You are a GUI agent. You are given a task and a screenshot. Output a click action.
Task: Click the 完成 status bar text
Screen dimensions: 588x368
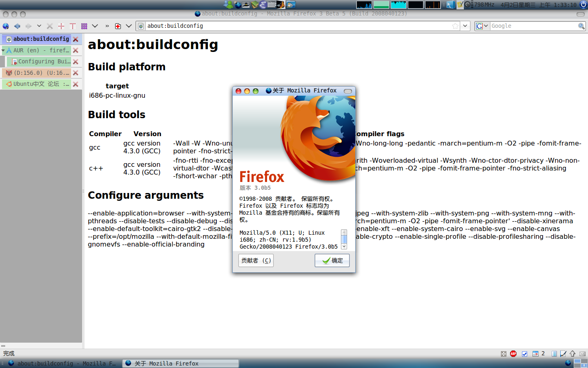9,354
